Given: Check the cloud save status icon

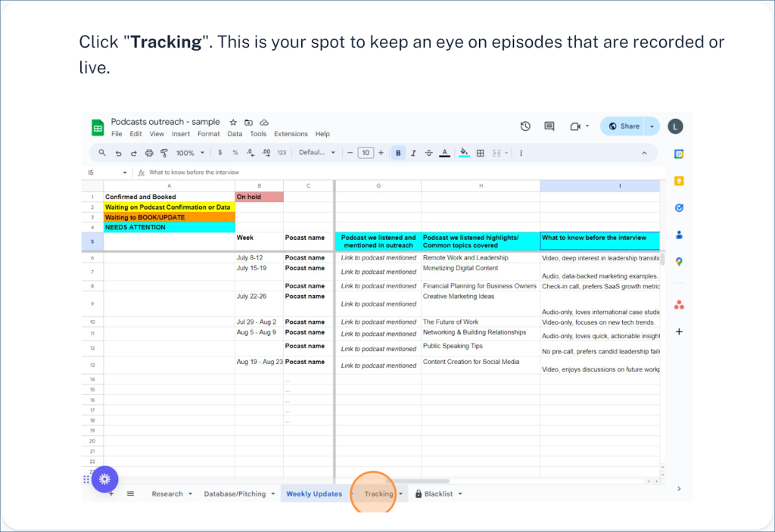Looking at the screenshot, I should 264,122.
